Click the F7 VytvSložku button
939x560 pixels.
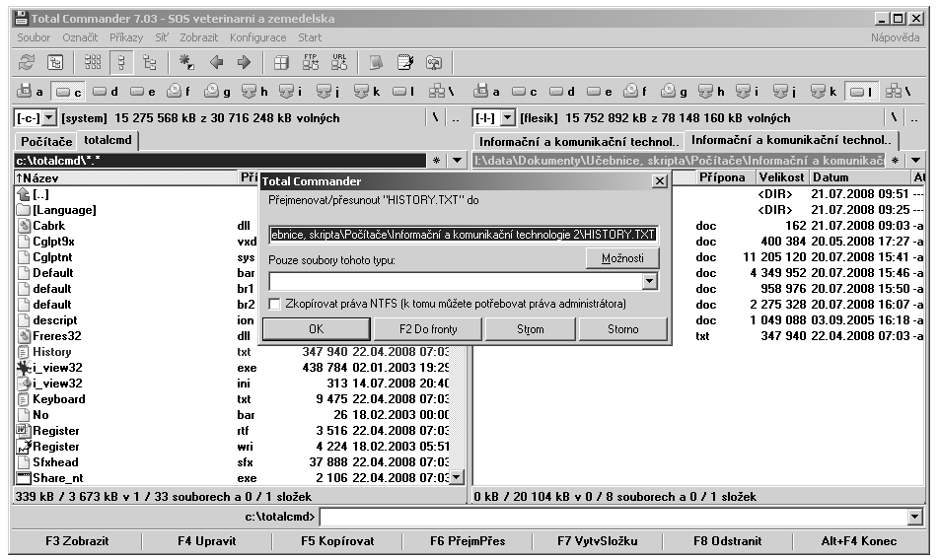pyautogui.click(x=597, y=541)
